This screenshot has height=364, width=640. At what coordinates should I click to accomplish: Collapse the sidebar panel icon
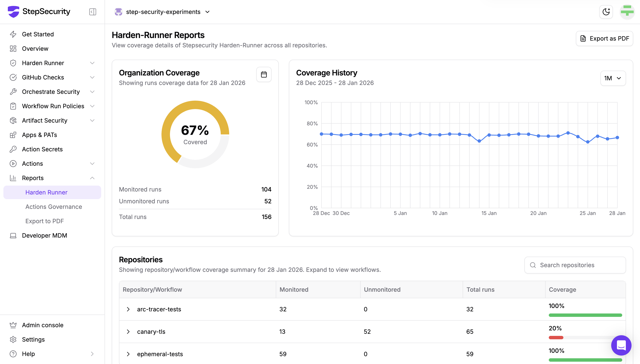(92, 12)
